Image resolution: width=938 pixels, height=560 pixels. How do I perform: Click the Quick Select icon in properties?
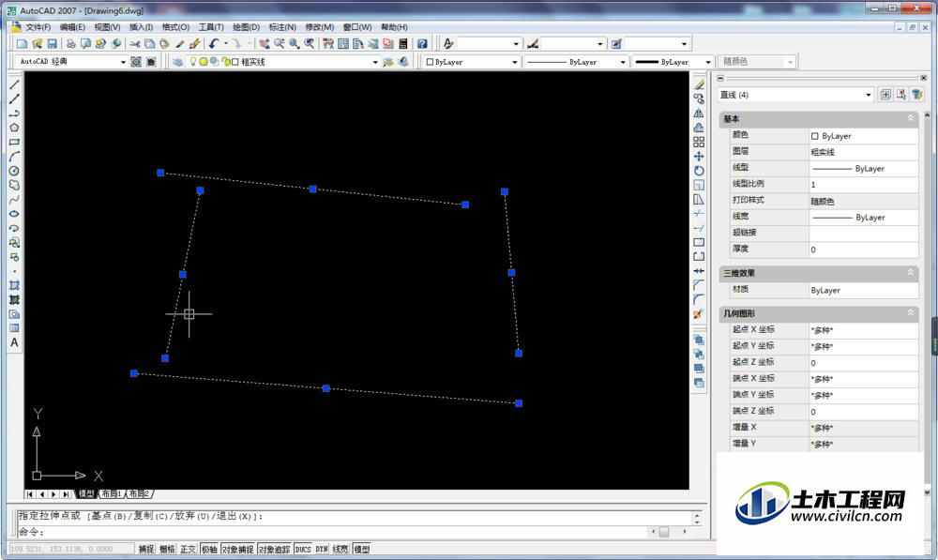[x=917, y=95]
